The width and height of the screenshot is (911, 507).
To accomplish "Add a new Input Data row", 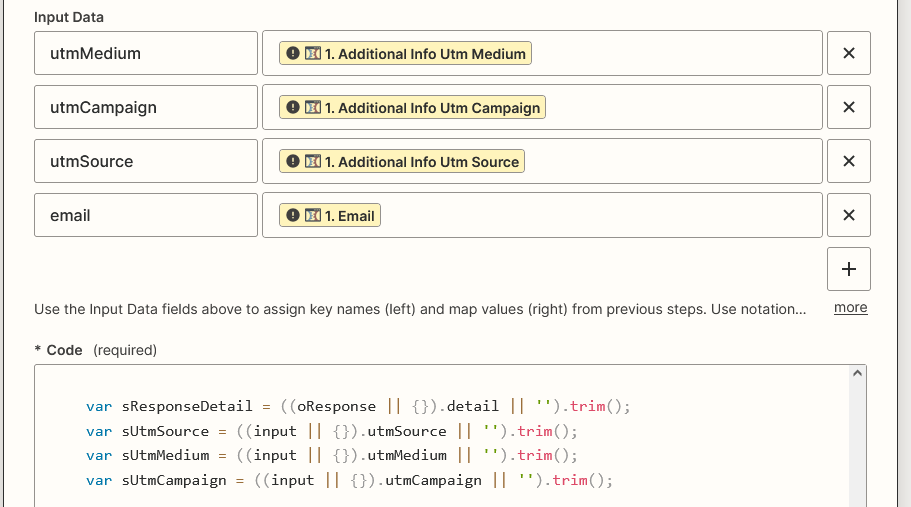I will point(849,269).
